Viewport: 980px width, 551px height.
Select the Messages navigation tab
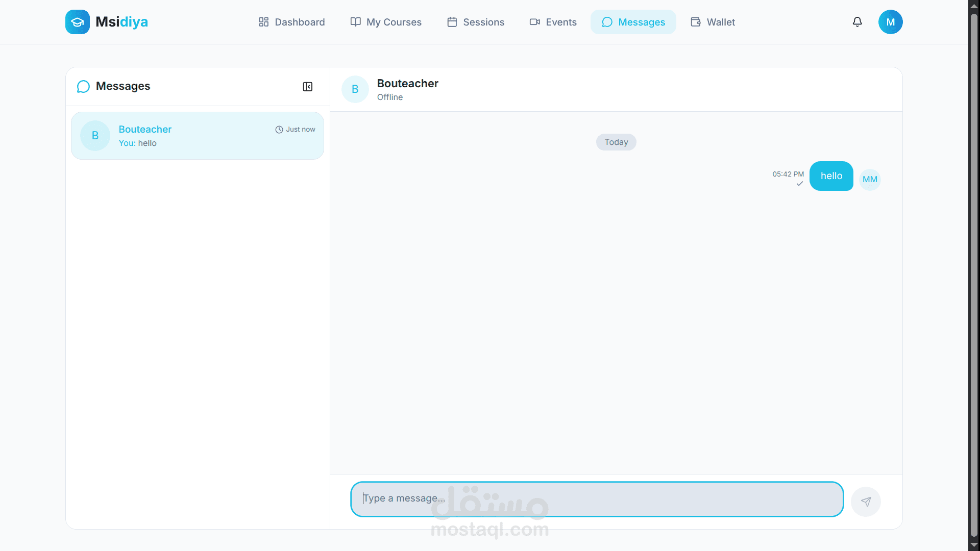633,22
